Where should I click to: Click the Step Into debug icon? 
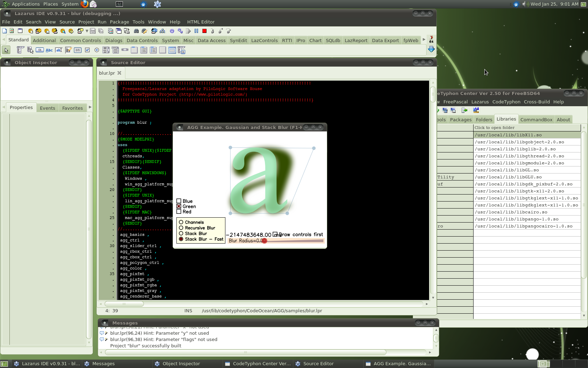[x=212, y=31]
